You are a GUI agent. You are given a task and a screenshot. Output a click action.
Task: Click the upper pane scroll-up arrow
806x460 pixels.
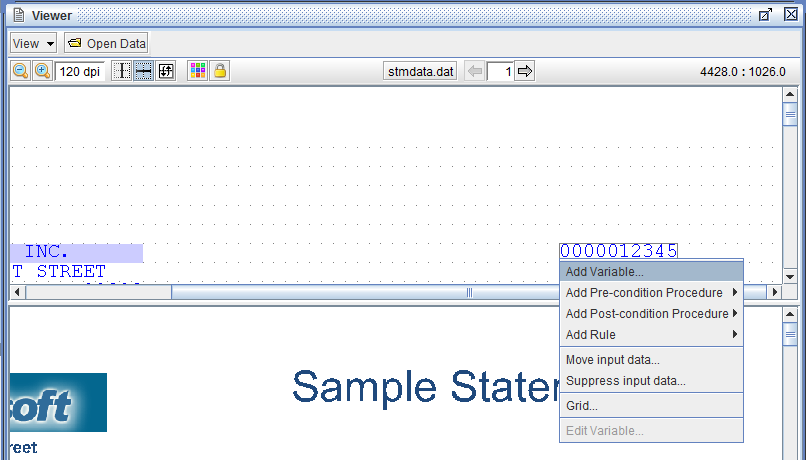(x=790, y=95)
